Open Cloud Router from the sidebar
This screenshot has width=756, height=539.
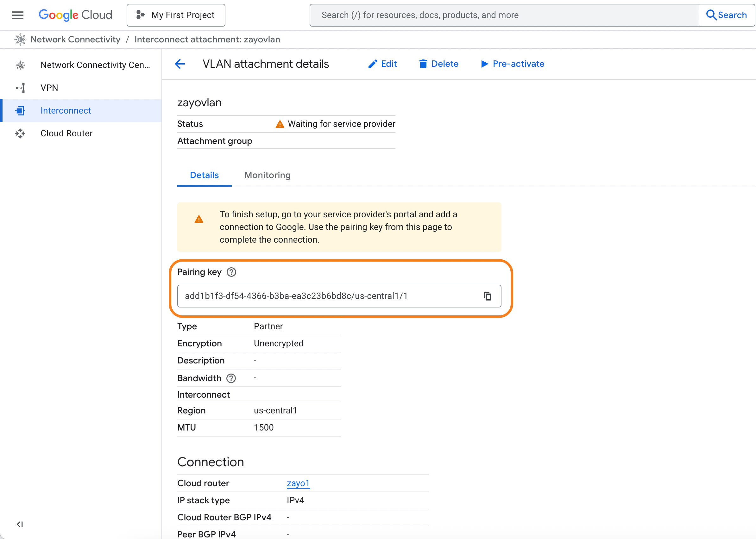coord(66,133)
